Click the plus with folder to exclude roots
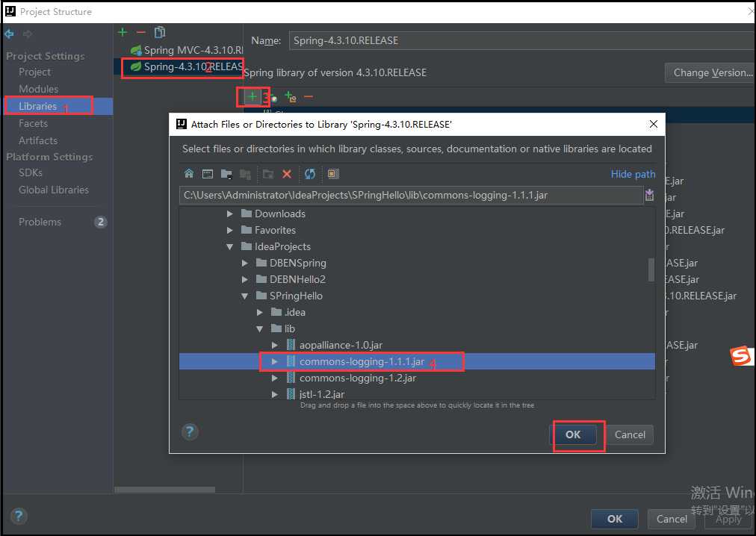This screenshot has width=756, height=536. click(x=291, y=97)
